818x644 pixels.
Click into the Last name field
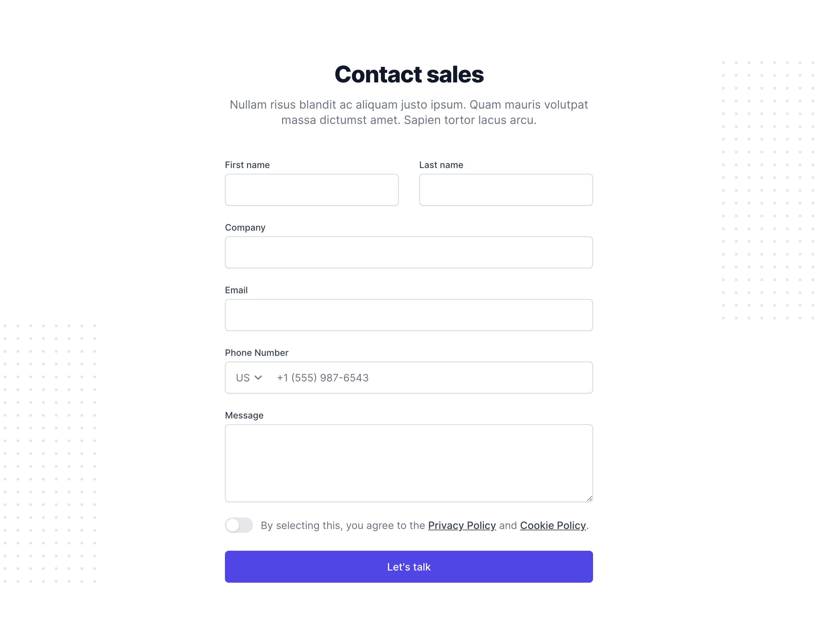506,190
